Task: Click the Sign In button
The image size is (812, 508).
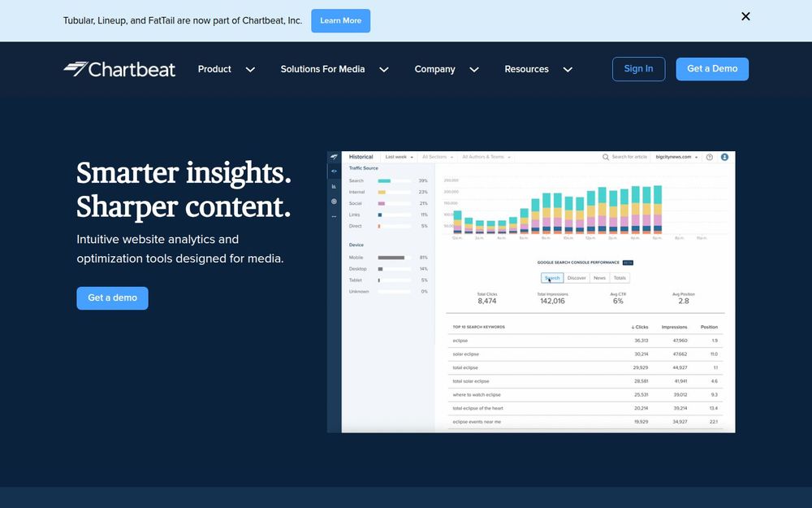Action: pos(638,68)
